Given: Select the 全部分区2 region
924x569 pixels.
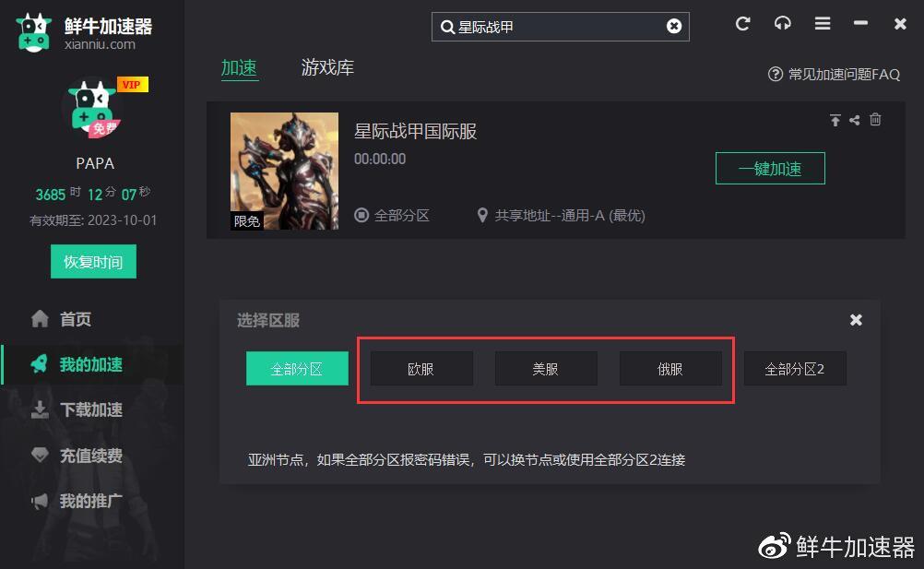Looking at the screenshot, I should click(x=794, y=369).
